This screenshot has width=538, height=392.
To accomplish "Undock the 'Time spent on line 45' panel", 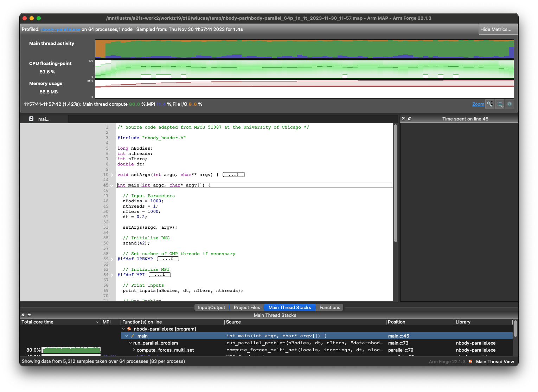I will point(410,119).
